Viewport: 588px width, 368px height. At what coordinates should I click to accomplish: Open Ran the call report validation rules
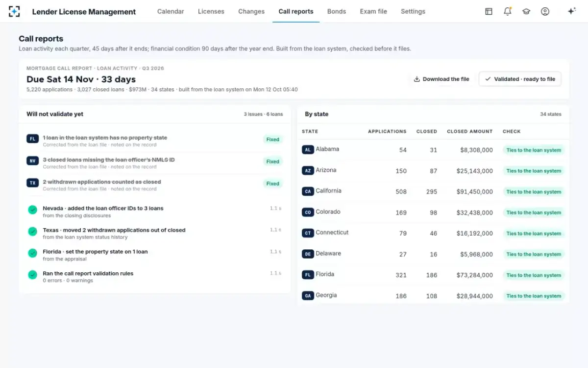pyautogui.click(x=154, y=277)
